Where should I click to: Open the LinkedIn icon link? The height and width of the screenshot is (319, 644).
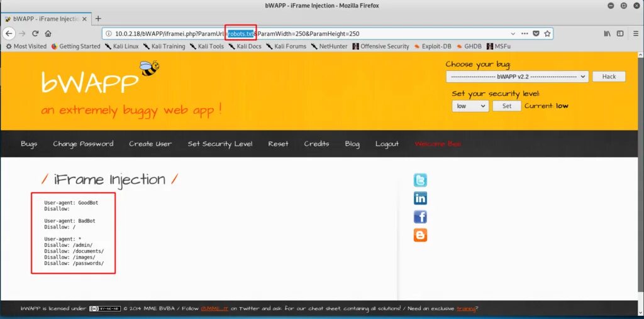point(420,198)
